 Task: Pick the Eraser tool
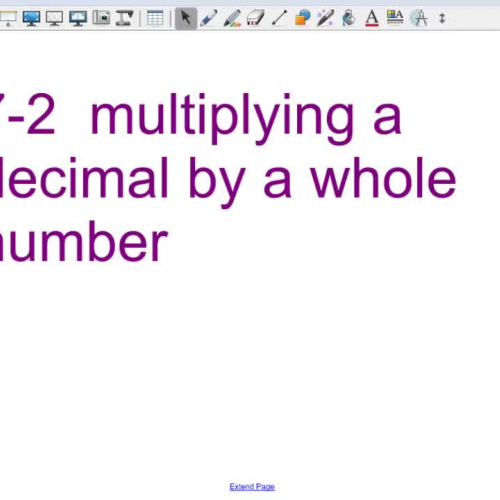click(256, 18)
